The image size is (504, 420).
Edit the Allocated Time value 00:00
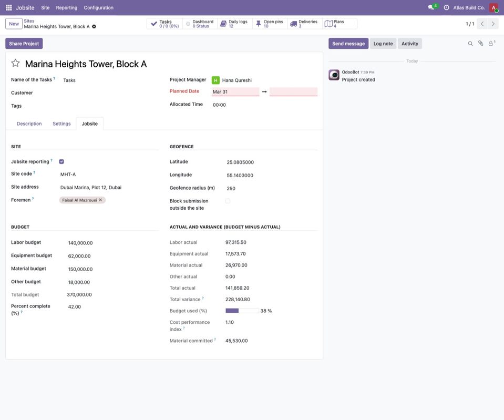coord(264,105)
